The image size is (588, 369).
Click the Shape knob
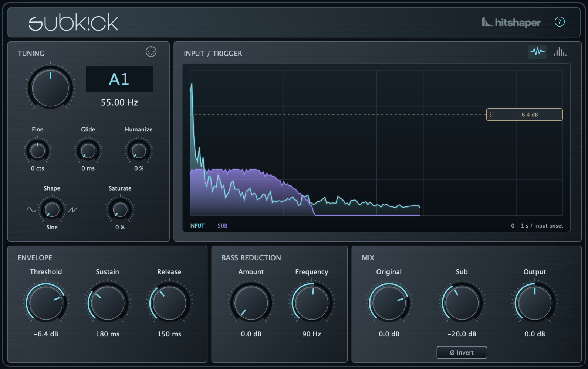click(x=52, y=210)
